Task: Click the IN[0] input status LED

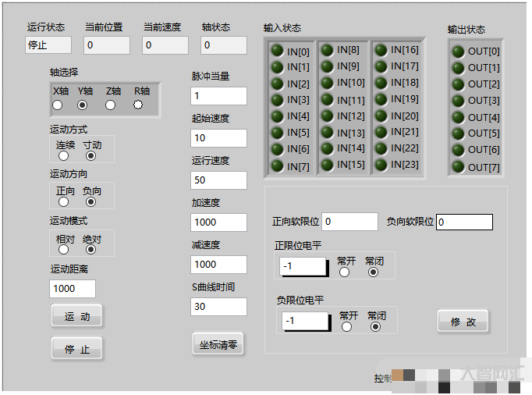Action: [276, 51]
